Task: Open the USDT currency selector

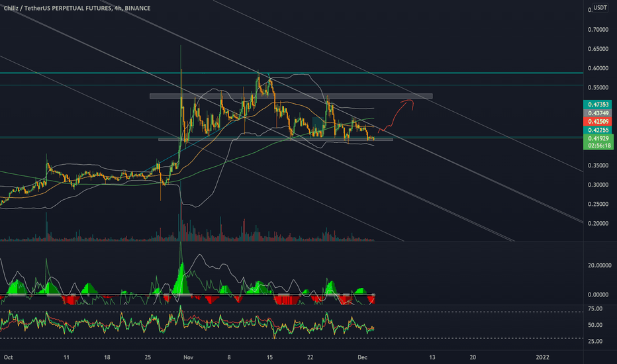Action: (600, 7)
